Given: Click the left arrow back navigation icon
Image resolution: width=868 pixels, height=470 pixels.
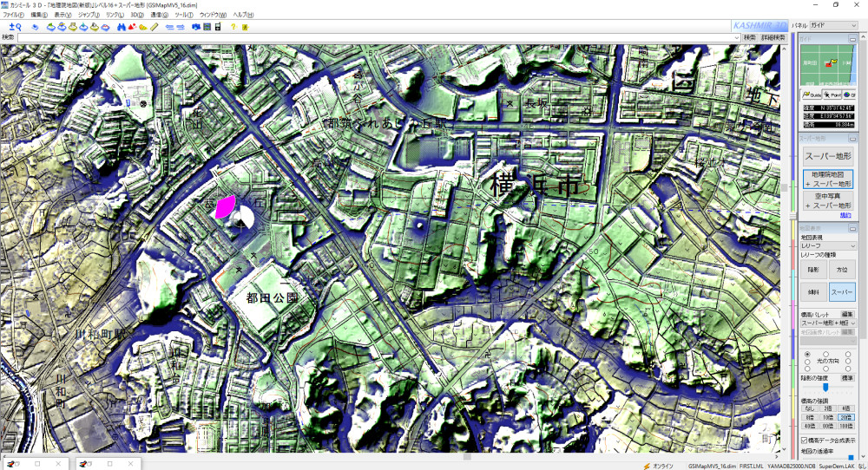Looking at the screenshot, I should (169, 27).
